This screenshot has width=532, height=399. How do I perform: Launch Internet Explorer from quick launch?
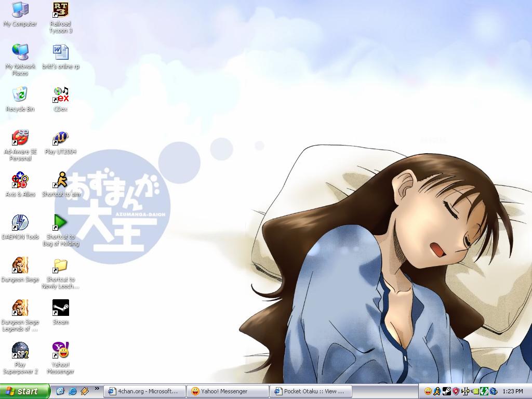72,391
